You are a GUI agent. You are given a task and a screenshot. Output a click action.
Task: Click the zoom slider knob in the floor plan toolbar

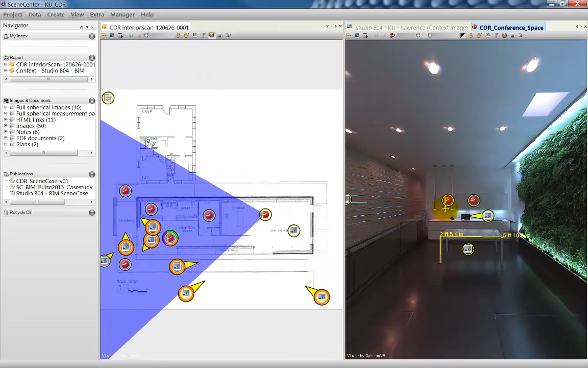146,35
